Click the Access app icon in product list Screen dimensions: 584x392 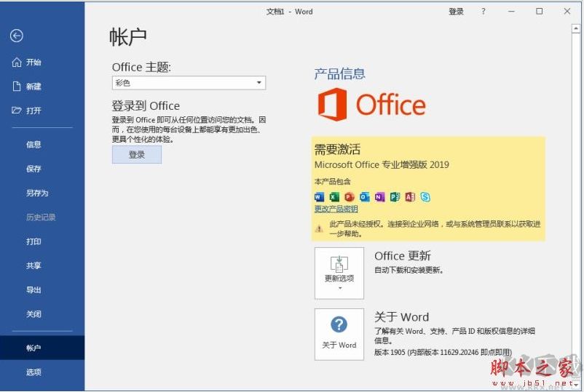tap(410, 197)
